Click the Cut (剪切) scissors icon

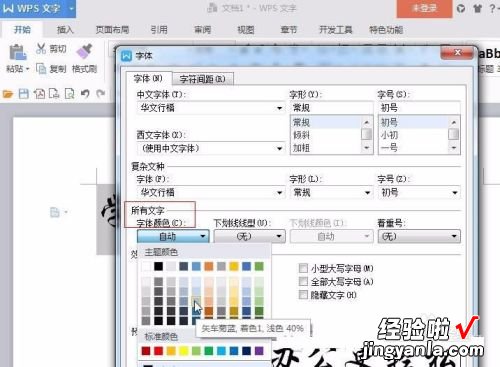41,49
